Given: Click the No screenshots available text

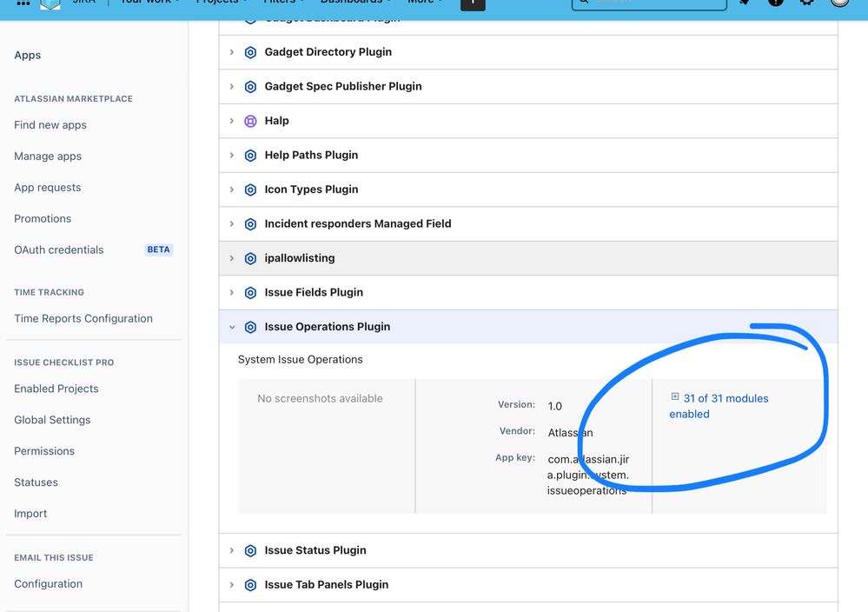Looking at the screenshot, I should pos(320,399).
